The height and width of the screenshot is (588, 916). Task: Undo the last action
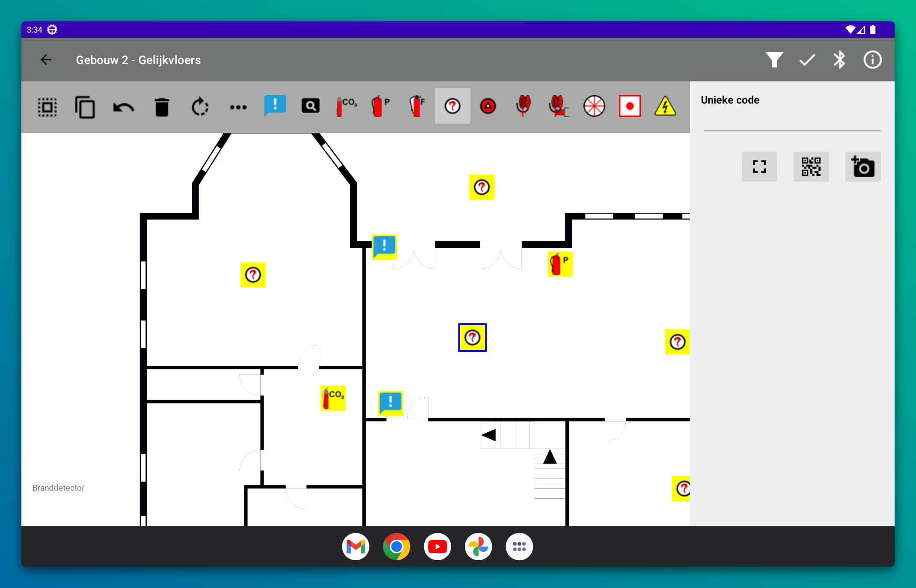click(x=123, y=107)
